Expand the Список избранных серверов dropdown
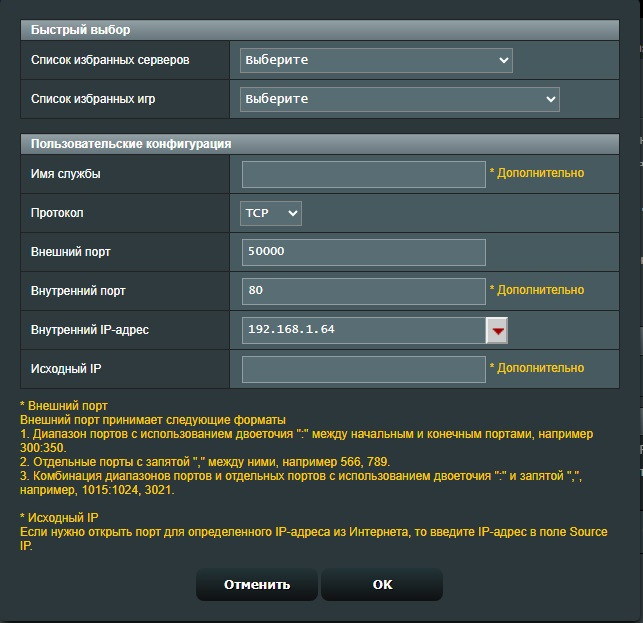Image resolution: width=643 pixels, height=623 pixels. (376, 60)
